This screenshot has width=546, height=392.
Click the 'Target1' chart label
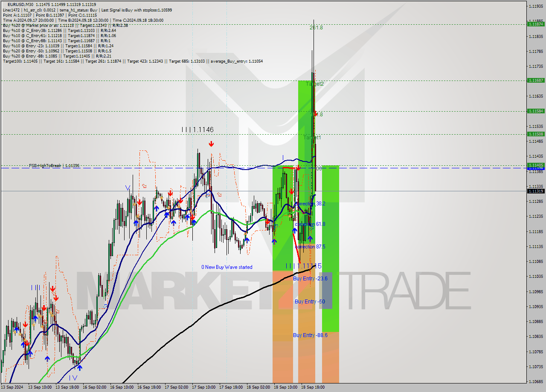[312, 138]
